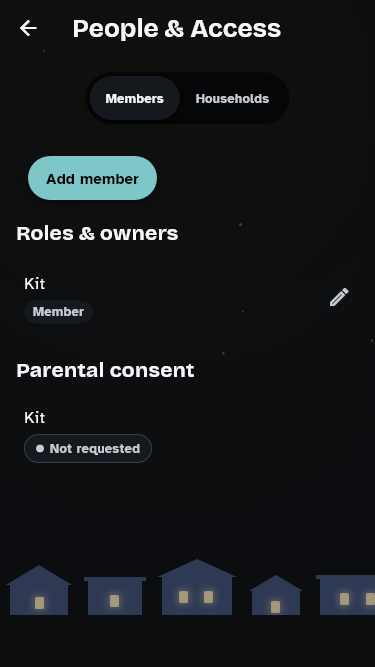Image resolution: width=375 pixels, height=667 pixels.
Task: Click the People & Access page title
Action: click(x=177, y=29)
